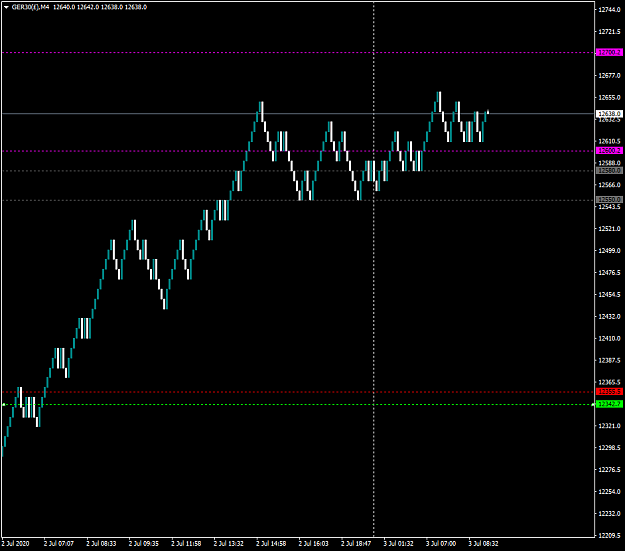Click the 12499.0 price axis value
The width and height of the screenshot is (625, 551).
[x=609, y=250]
